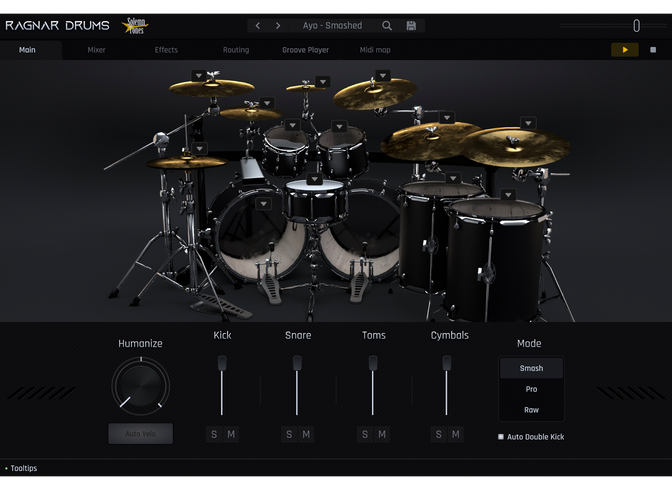Start groove playback with yellow play button
Image resolution: width=672 pixels, height=490 pixels.
pyautogui.click(x=624, y=50)
